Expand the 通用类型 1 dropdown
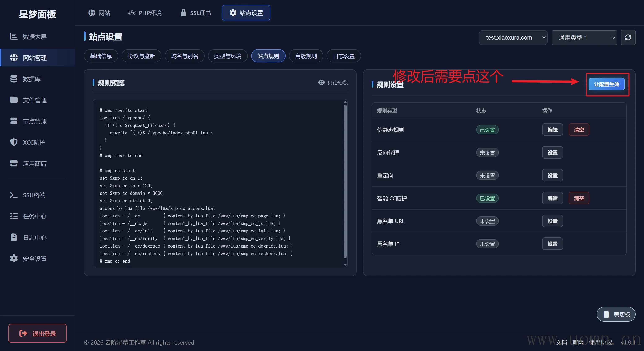This screenshot has width=644, height=351. point(584,37)
